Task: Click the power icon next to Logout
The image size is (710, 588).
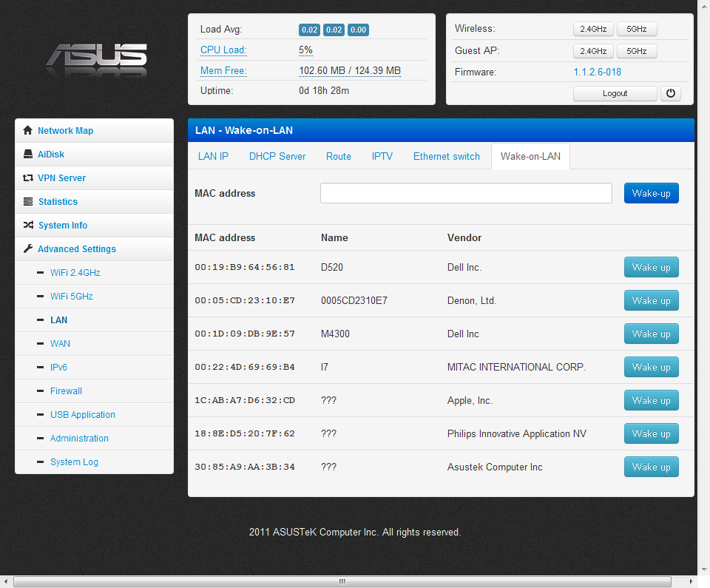Action: point(670,93)
